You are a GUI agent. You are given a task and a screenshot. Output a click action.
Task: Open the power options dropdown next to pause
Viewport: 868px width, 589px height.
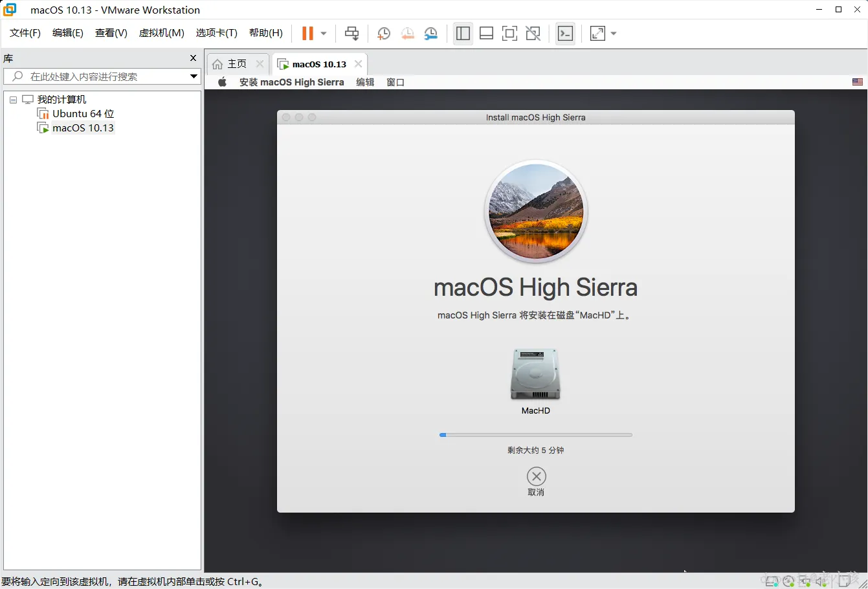point(324,34)
